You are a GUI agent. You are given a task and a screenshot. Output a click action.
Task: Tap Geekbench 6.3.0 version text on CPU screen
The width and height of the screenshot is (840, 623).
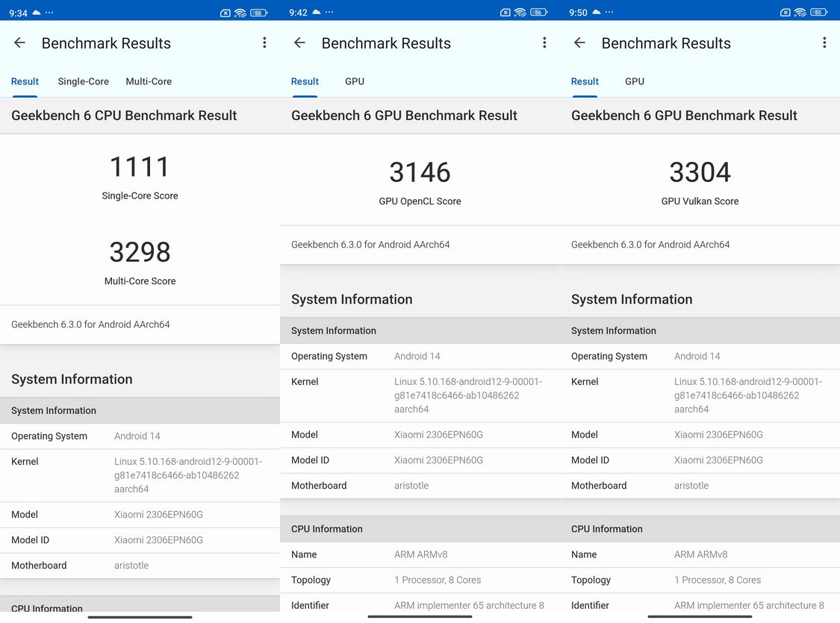pyautogui.click(x=90, y=325)
